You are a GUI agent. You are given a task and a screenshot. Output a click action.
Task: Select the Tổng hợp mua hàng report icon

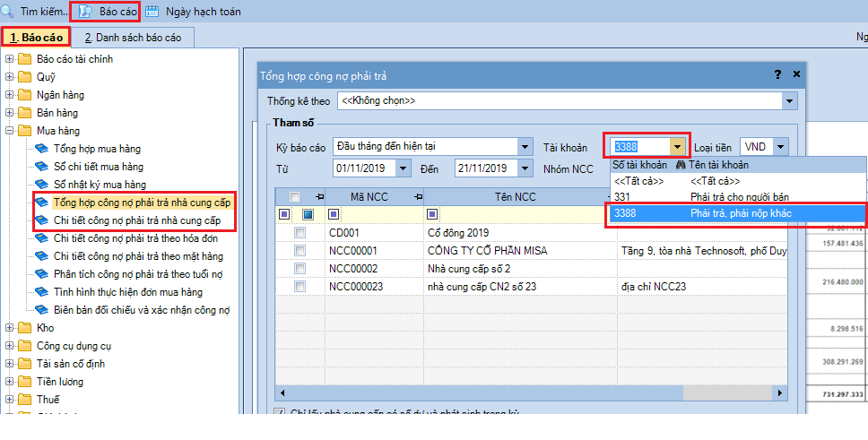[x=42, y=149]
